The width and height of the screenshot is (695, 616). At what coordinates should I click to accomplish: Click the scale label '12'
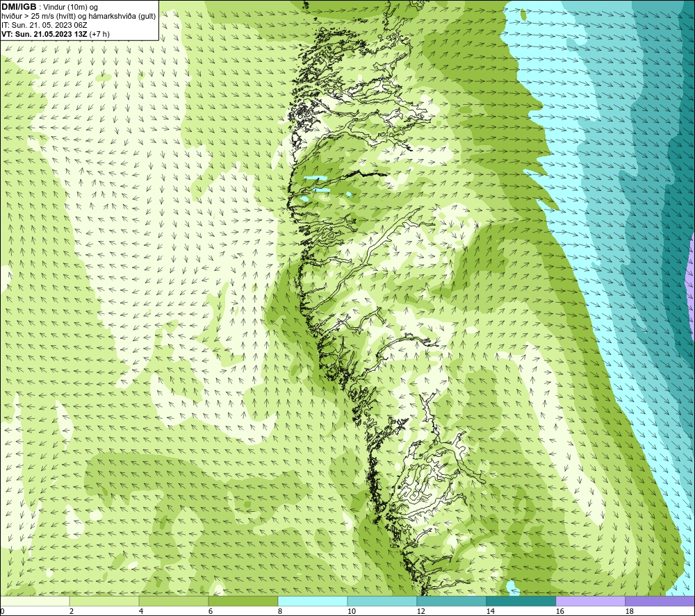(420, 612)
